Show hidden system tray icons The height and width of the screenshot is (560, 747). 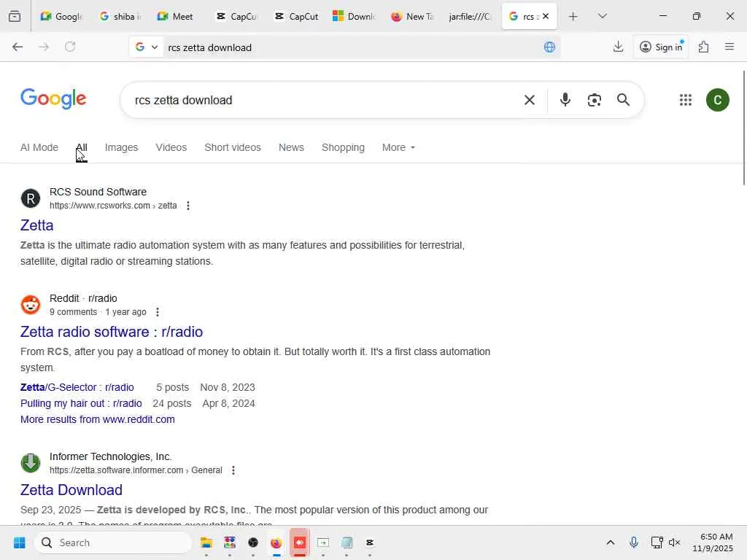611,542
